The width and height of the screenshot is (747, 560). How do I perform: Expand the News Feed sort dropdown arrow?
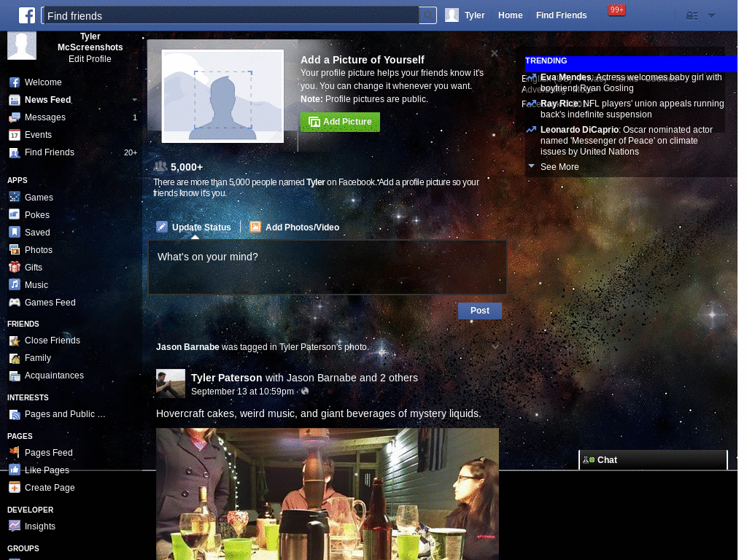pyautogui.click(x=134, y=100)
